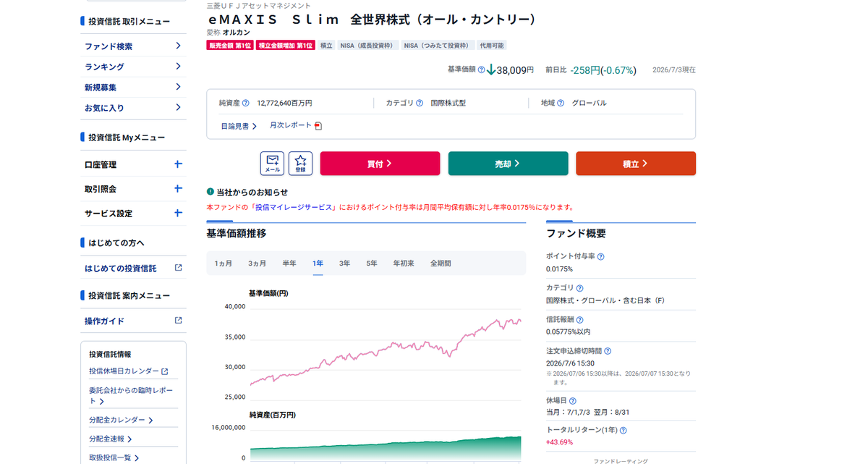The height and width of the screenshot is (464, 868).
Task: Open お気に入り chevron
Action: point(178,108)
